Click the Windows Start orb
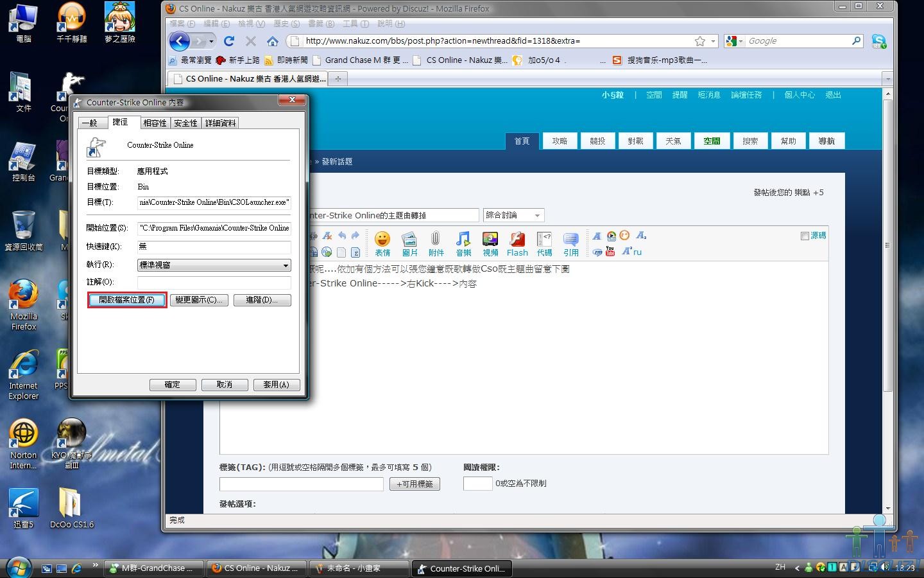This screenshot has height=578, width=924. tap(17, 568)
